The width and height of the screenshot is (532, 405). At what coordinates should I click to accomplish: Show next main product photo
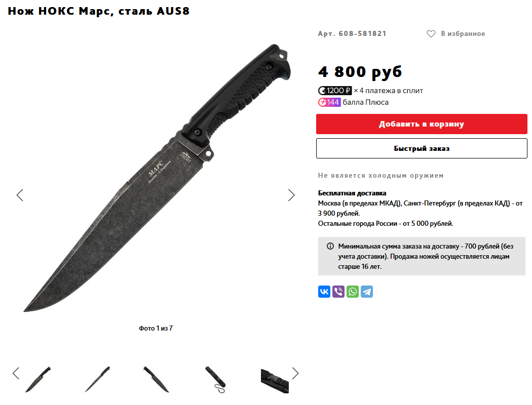tap(291, 195)
